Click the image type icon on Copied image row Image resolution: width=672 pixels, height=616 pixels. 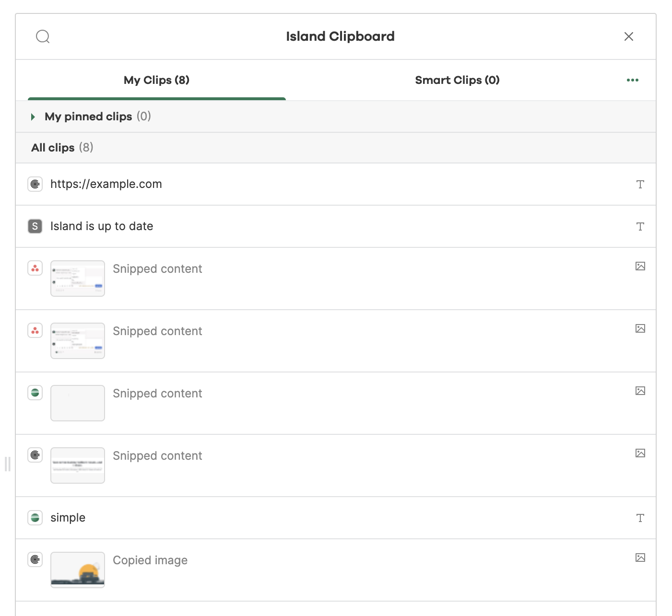[640, 558]
